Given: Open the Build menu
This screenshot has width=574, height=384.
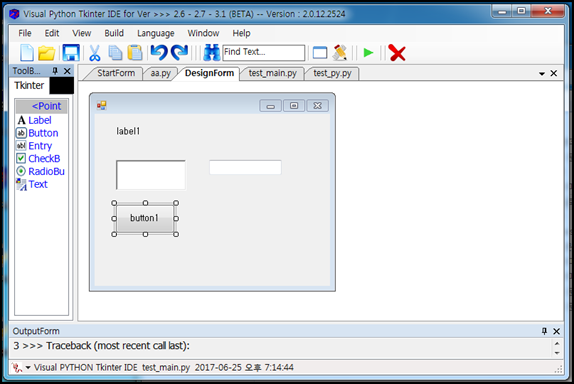Looking at the screenshot, I should click(x=114, y=33).
